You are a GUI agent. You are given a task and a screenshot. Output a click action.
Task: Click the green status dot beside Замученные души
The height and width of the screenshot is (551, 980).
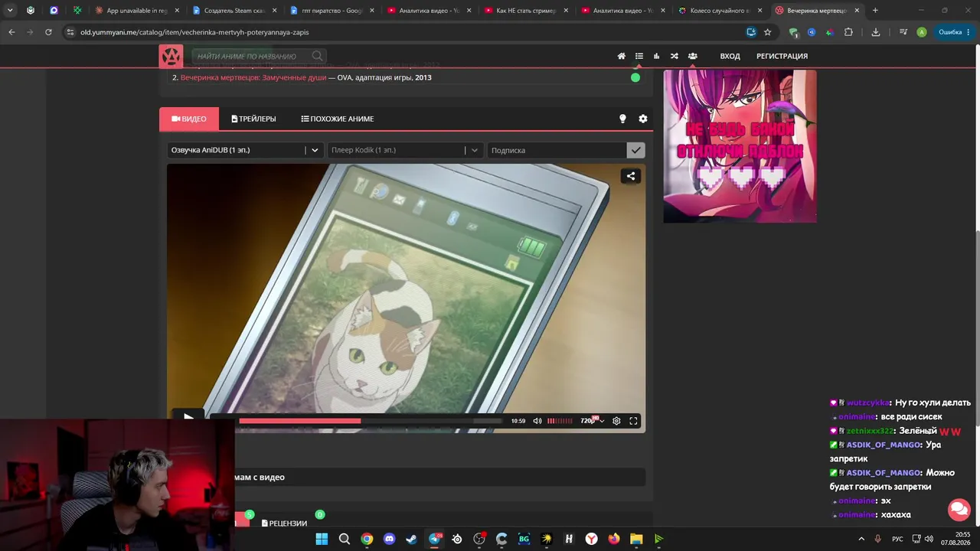tap(635, 77)
